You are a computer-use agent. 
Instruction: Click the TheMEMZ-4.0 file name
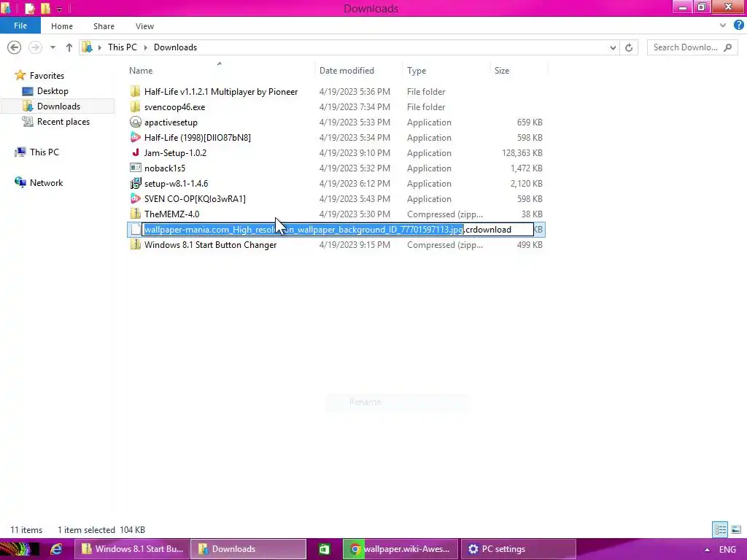click(x=171, y=214)
